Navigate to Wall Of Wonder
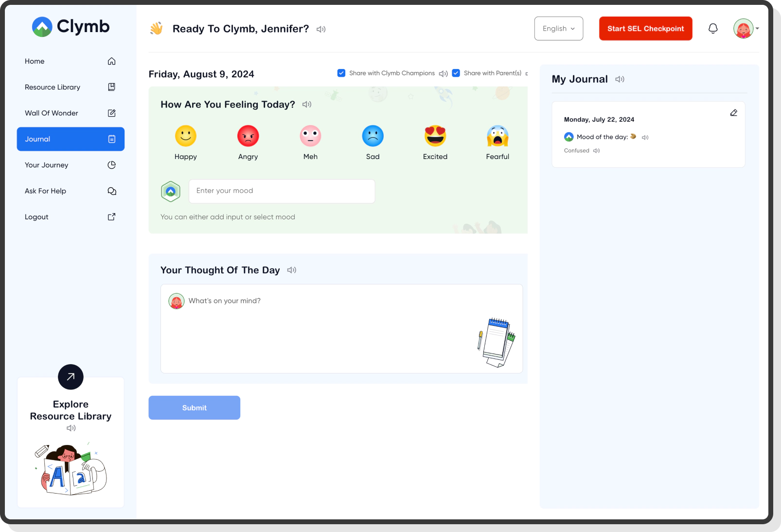 click(51, 113)
